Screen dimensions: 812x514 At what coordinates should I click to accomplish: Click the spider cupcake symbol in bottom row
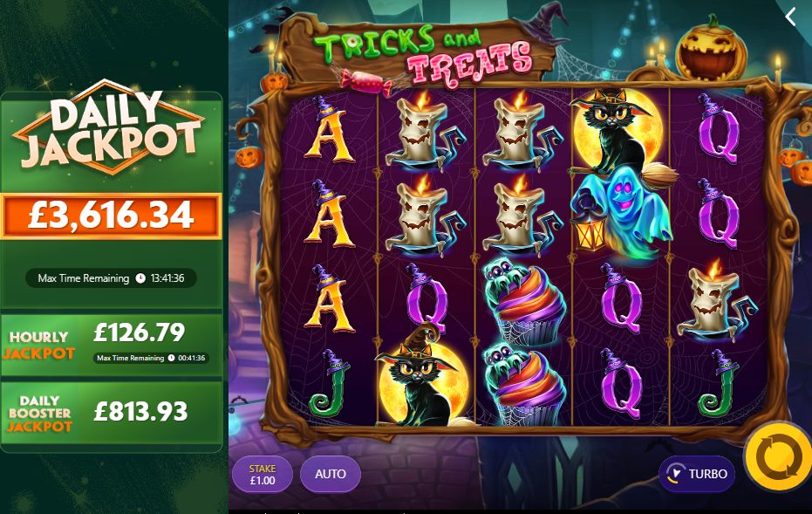(523, 385)
